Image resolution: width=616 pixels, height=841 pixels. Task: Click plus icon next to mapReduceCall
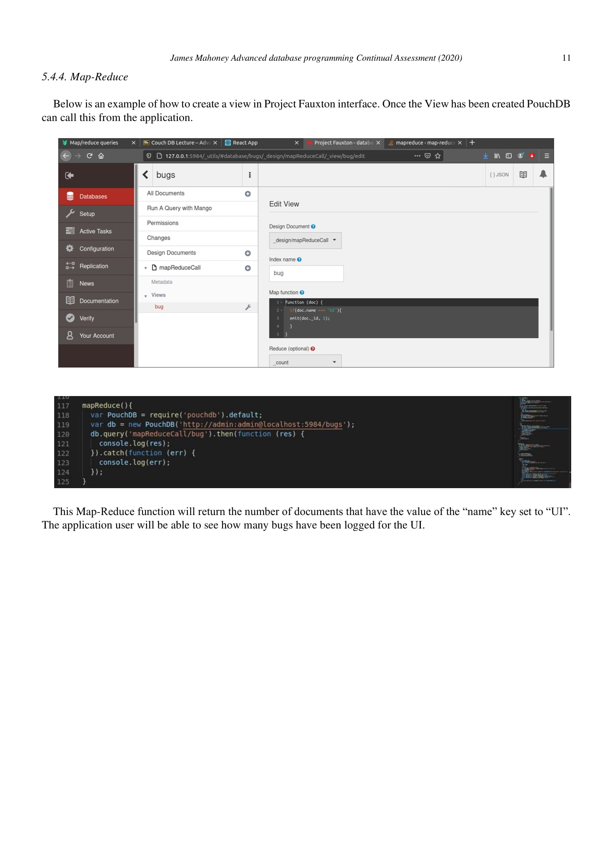pyautogui.click(x=248, y=268)
